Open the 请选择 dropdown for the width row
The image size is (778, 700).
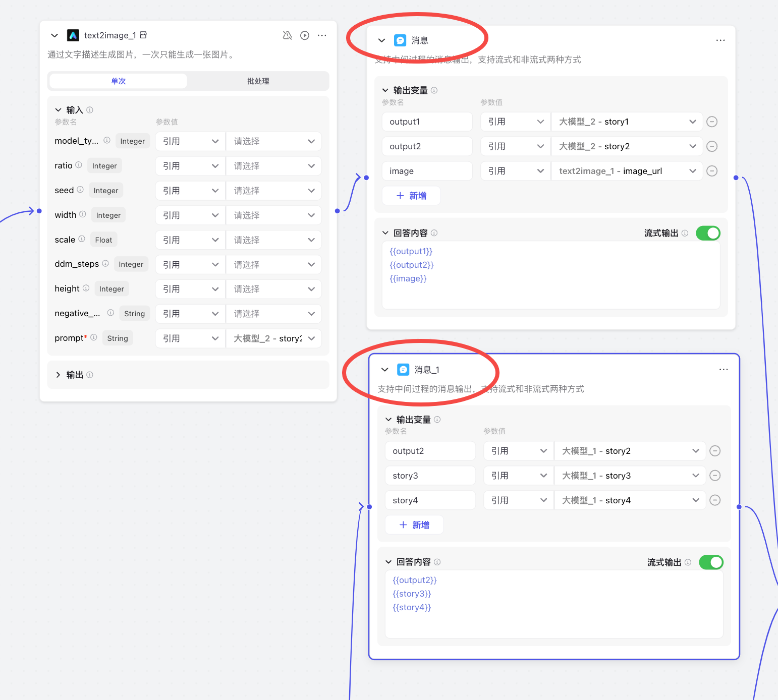point(274,215)
